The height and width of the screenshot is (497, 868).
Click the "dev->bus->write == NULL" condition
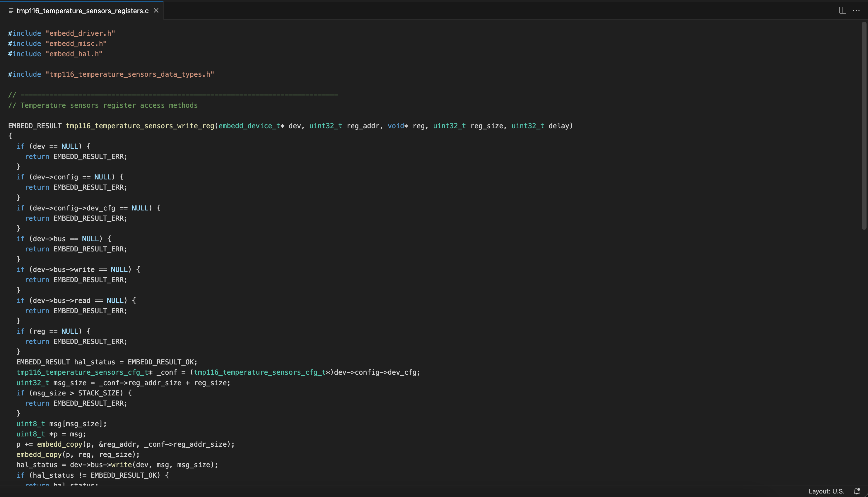point(80,269)
